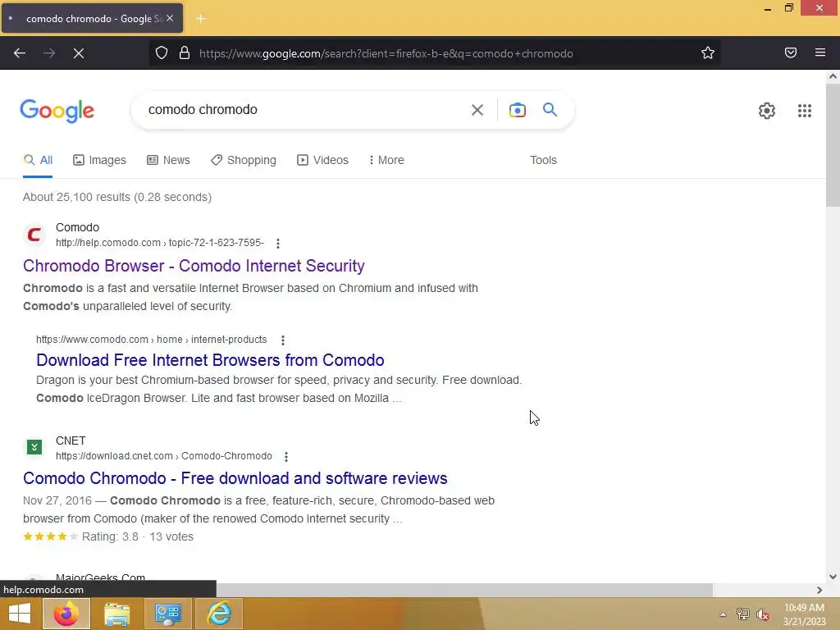Viewport: 840px width, 630px height.
Task: Click the download.cnet.com URL breadcrumb
Action: click(164, 456)
